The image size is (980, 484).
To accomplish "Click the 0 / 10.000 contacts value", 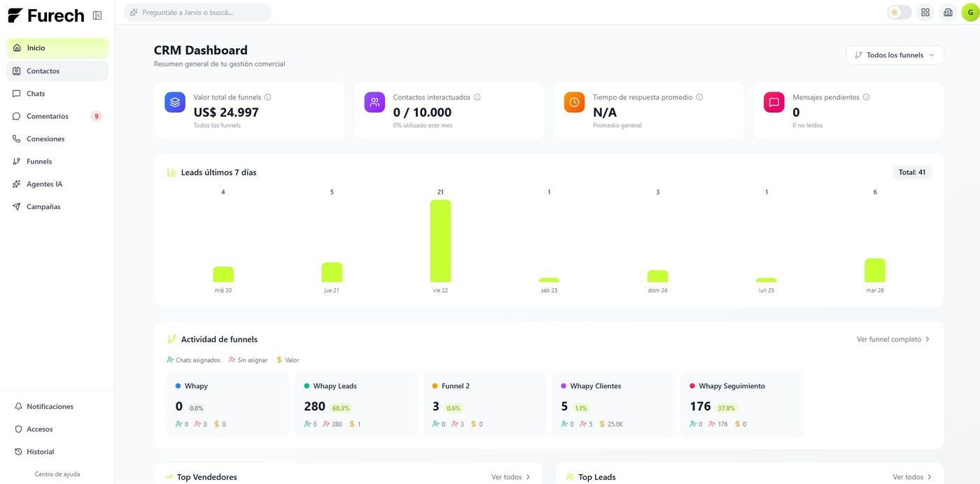I will point(422,112).
